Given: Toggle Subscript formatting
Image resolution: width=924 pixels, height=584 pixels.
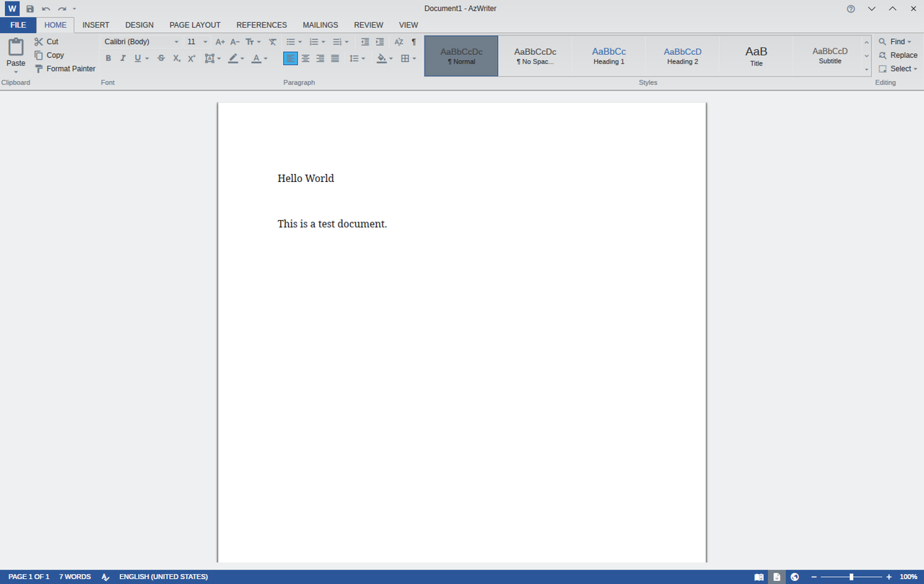Looking at the screenshot, I should pyautogui.click(x=176, y=58).
